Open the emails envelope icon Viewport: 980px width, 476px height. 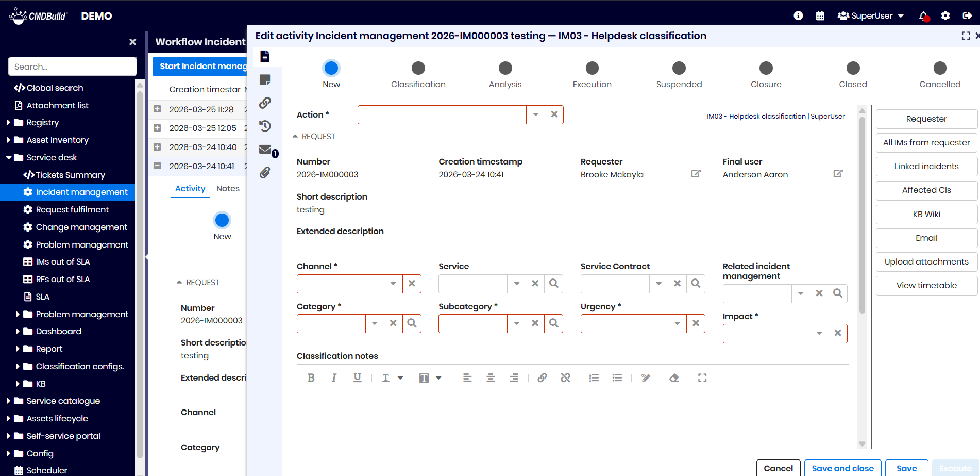pos(265,150)
